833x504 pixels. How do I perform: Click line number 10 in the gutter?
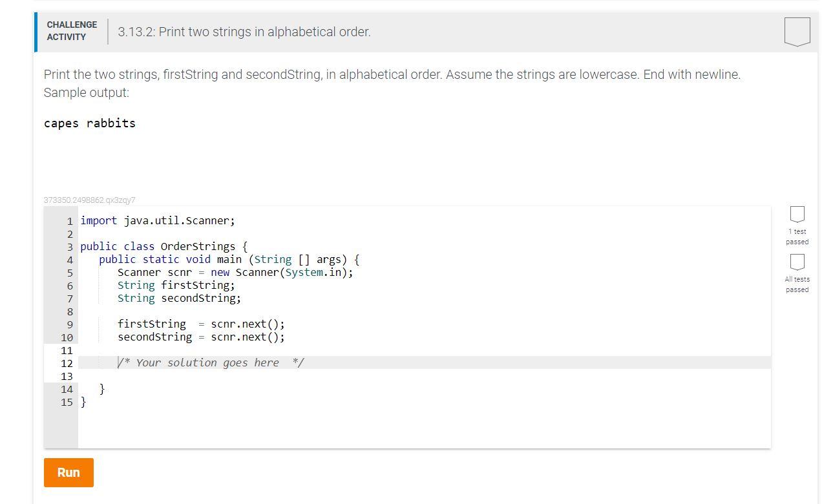pos(67,337)
